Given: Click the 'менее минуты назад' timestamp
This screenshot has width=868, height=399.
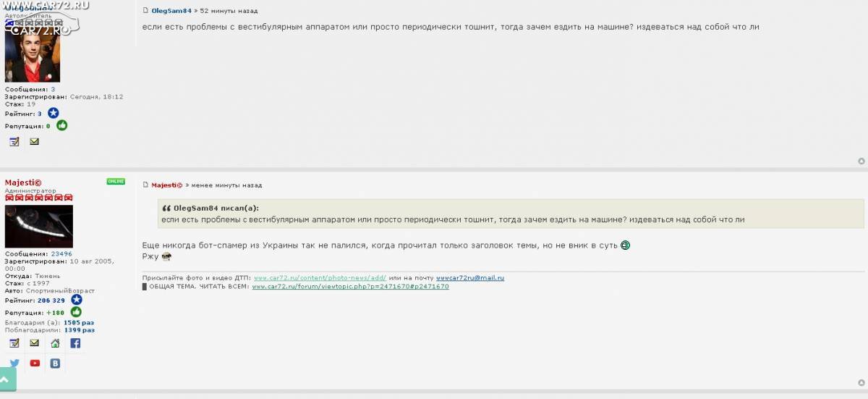Looking at the screenshot, I should (x=226, y=185).
